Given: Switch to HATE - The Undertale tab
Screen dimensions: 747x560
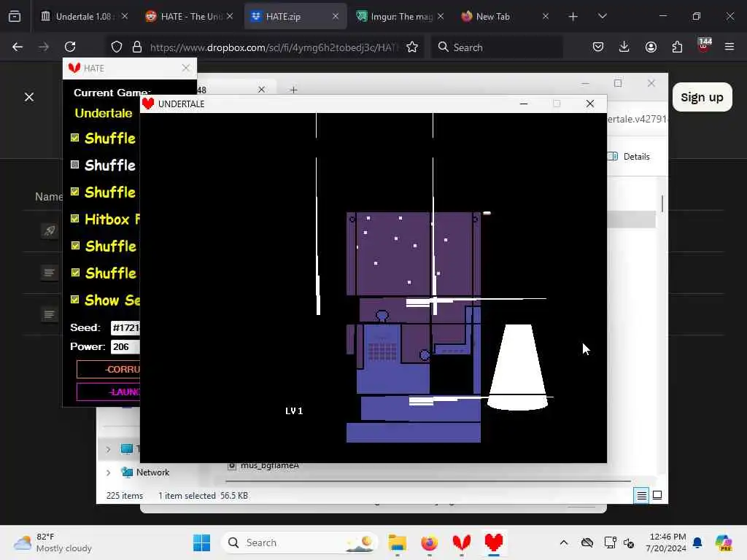Looking at the screenshot, I should pyautogui.click(x=190, y=16).
